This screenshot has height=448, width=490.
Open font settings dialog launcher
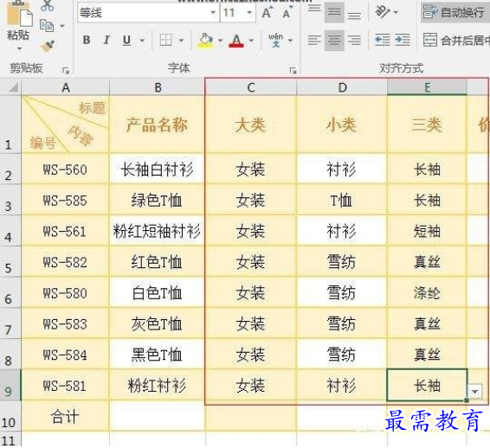coord(293,71)
